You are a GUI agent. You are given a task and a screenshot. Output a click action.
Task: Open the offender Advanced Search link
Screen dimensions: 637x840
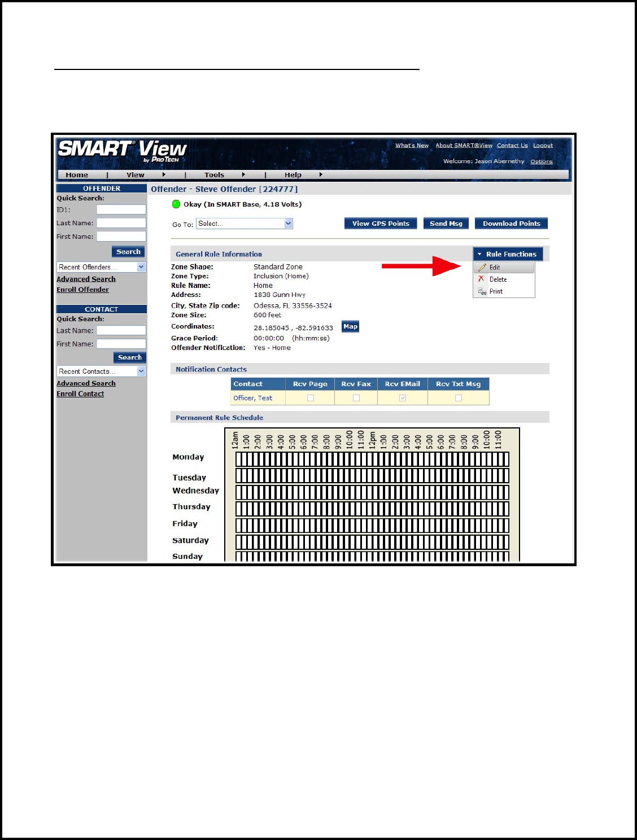[86, 279]
